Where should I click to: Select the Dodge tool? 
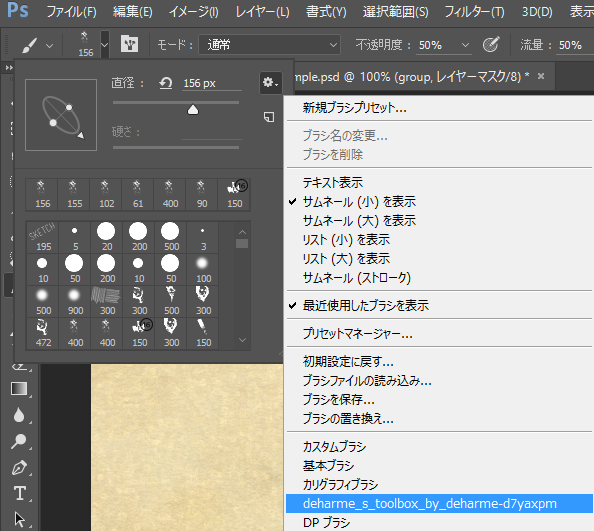(x=19, y=441)
